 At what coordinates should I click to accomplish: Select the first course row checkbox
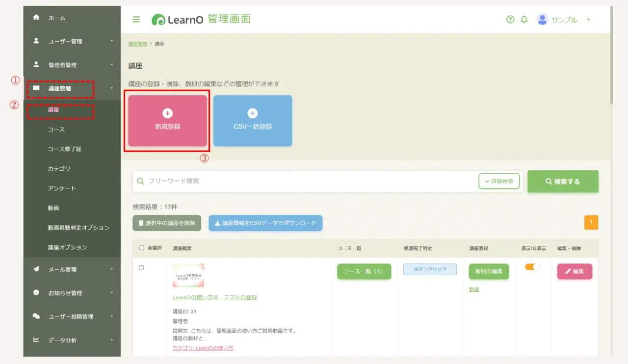(x=141, y=268)
